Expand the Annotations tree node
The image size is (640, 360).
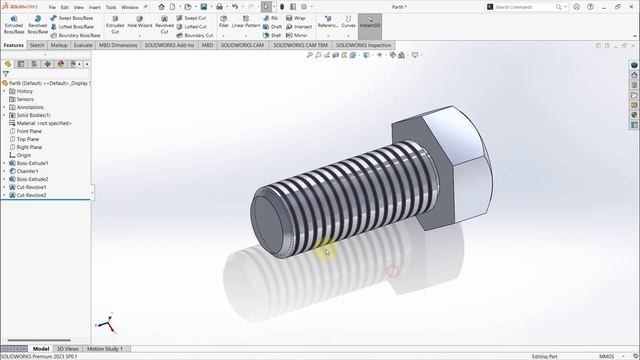[x=4, y=107]
